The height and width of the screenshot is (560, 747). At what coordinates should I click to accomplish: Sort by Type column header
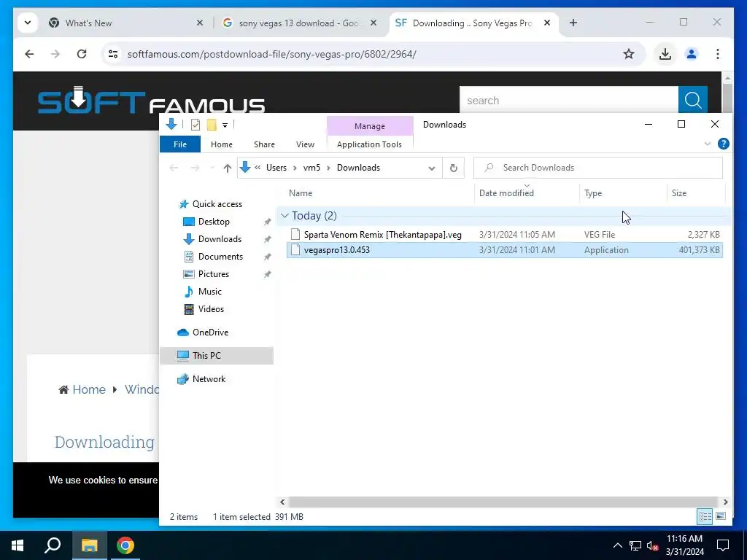[x=593, y=192]
